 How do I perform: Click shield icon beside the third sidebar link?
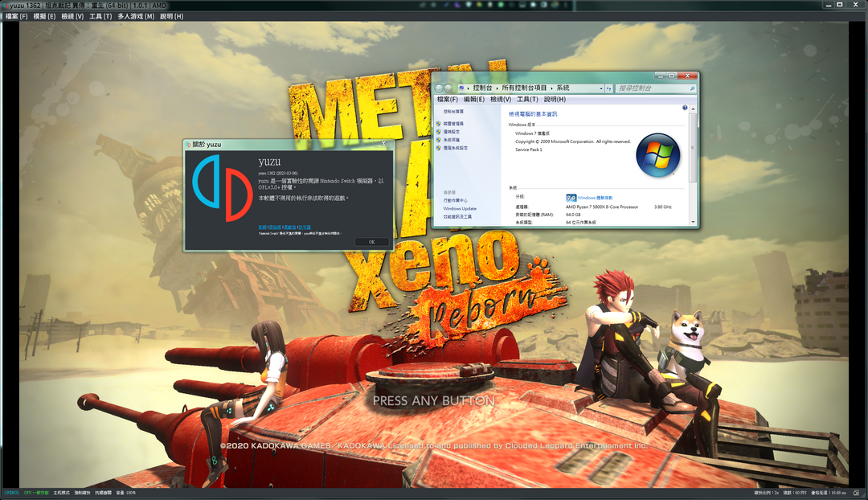[439, 140]
